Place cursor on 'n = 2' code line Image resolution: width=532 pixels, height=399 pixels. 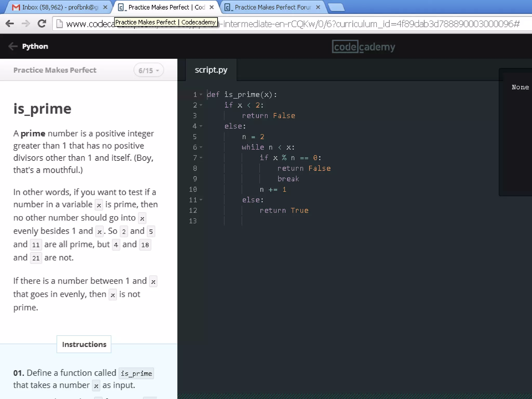point(253,137)
